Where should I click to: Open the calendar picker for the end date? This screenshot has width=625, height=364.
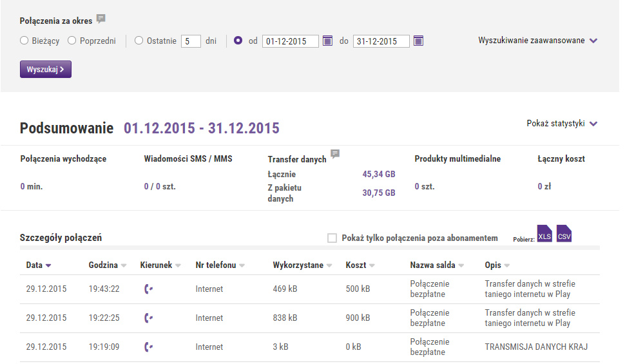pyautogui.click(x=418, y=41)
